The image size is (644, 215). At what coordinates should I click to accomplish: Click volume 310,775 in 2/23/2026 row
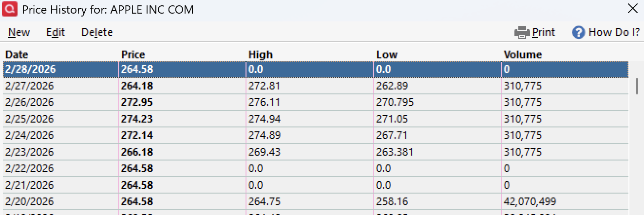tap(523, 152)
